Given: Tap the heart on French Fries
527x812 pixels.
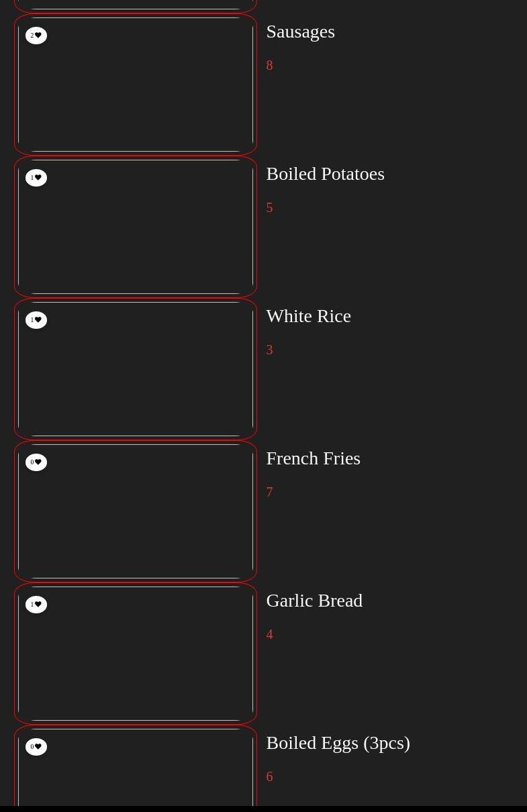Looking at the screenshot, I should [36, 462].
